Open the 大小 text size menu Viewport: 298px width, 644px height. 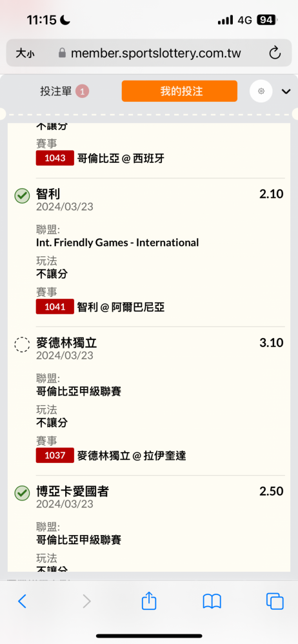pos(25,53)
